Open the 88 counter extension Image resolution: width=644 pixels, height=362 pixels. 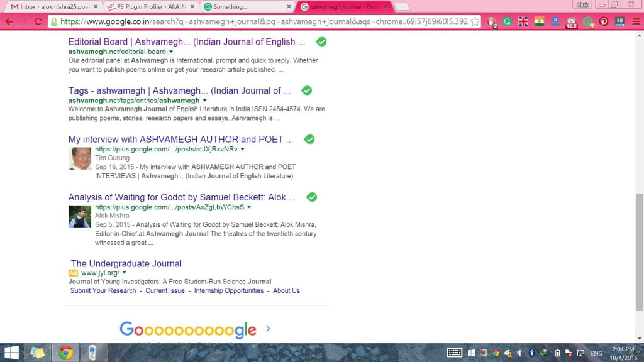[619, 21]
